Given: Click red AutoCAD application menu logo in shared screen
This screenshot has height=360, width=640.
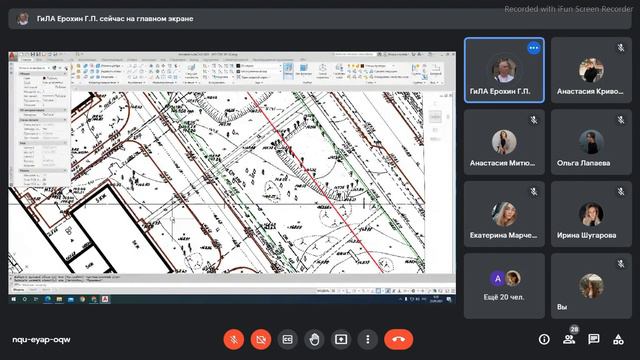Looking at the screenshot, I should click(13, 57).
